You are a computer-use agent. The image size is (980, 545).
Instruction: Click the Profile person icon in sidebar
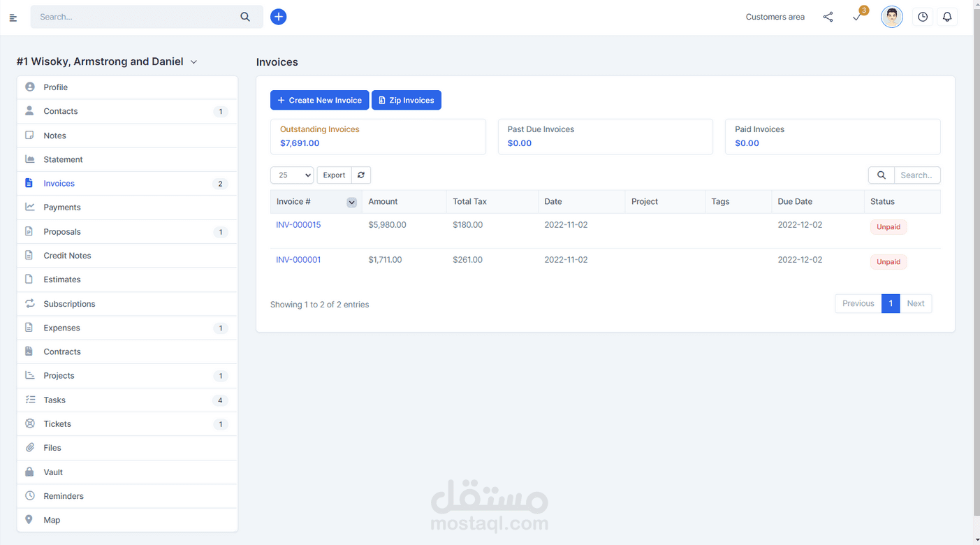point(29,87)
